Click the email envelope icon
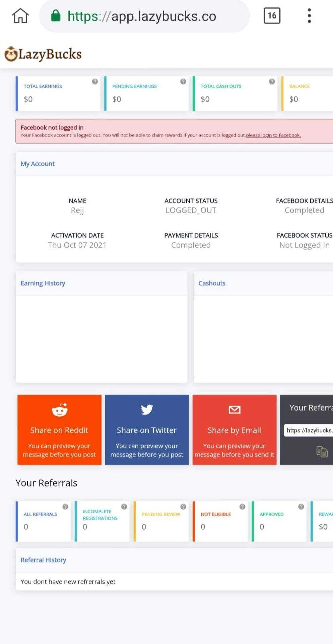333x644 pixels. coord(235,410)
